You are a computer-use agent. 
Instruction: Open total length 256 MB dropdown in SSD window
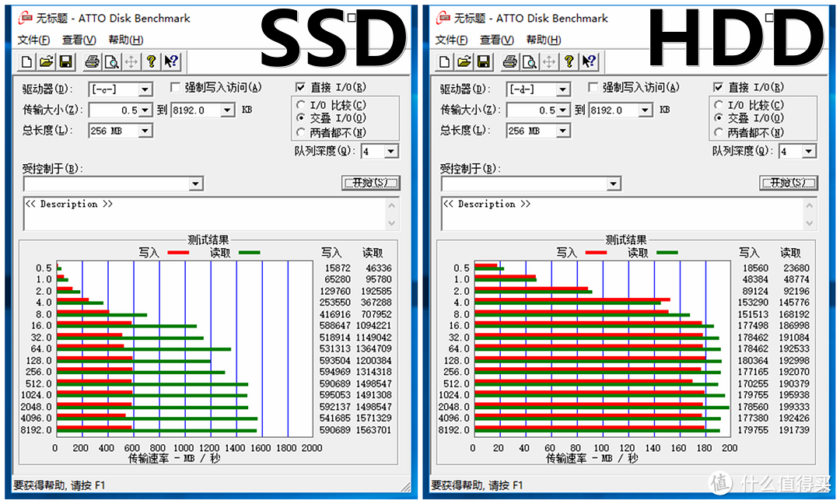pyautogui.click(x=145, y=131)
